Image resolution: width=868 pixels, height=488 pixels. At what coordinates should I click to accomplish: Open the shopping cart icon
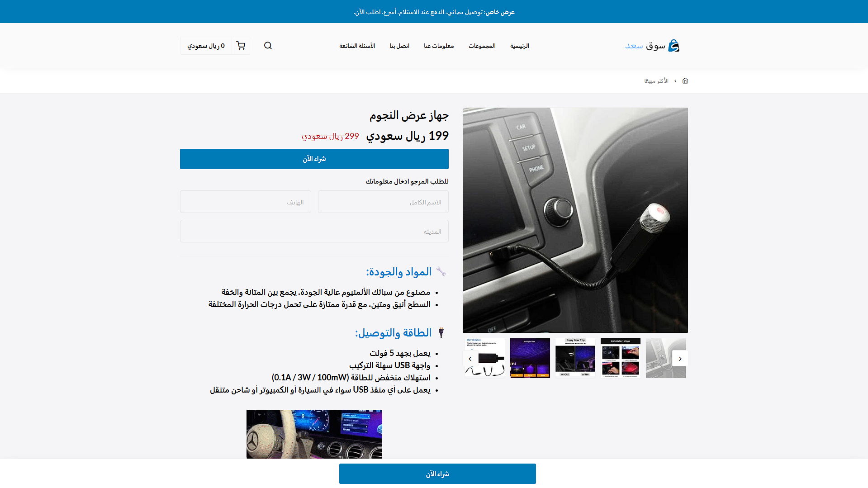point(241,46)
